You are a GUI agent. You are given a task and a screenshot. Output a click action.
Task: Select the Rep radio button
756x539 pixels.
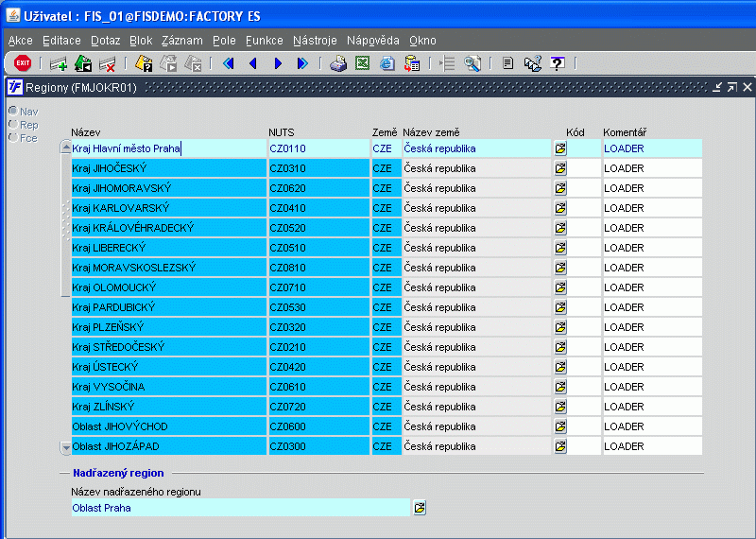coord(13,125)
